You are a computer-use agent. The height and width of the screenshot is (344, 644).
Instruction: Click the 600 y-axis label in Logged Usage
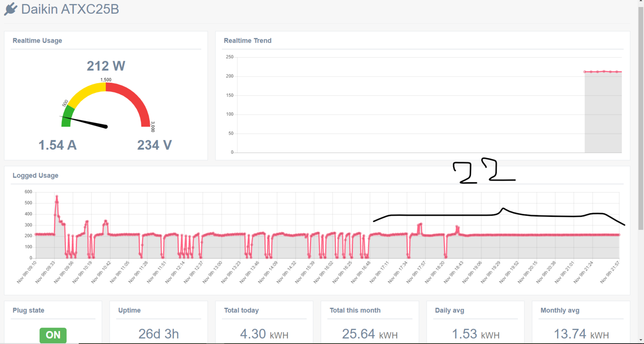[x=28, y=192]
